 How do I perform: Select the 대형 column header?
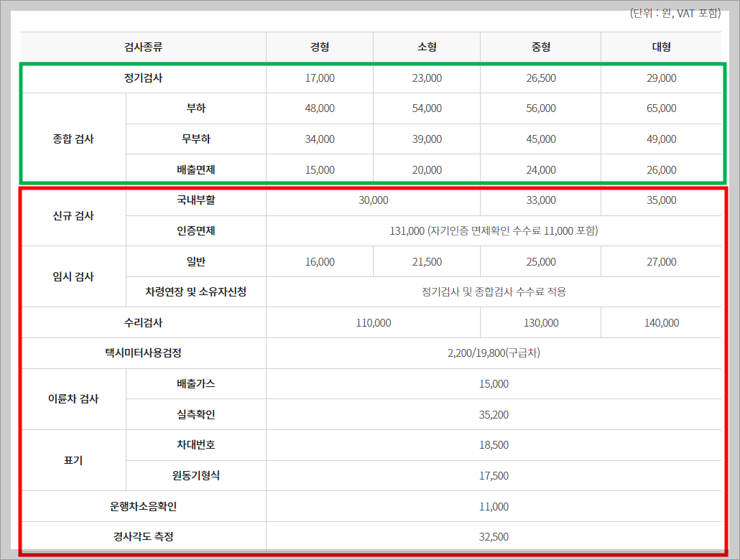click(x=661, y=46)
